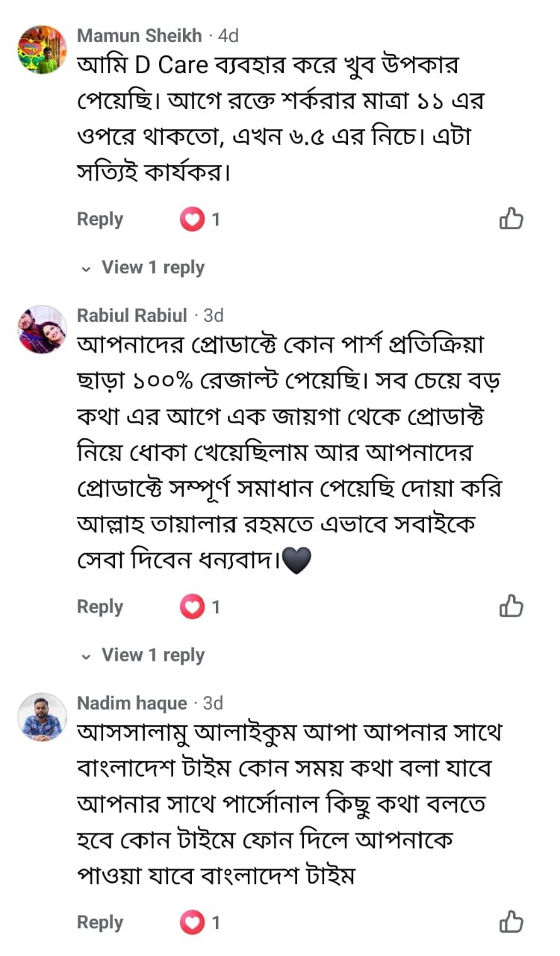Tap thumbs-up on Nadim haque's comment
The width and height of the screenshot is (560, 956).
511,922
